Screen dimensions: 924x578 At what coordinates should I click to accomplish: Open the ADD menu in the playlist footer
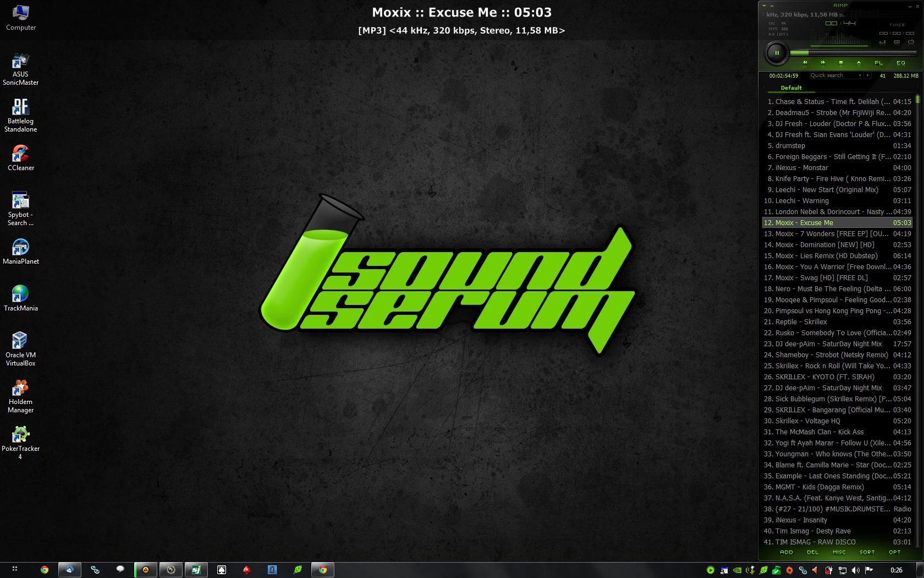[787, 552]
